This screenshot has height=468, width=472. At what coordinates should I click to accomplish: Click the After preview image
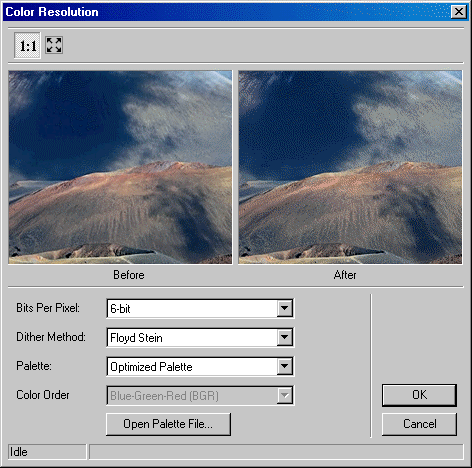pyautogui.click(x=350, y=167)
